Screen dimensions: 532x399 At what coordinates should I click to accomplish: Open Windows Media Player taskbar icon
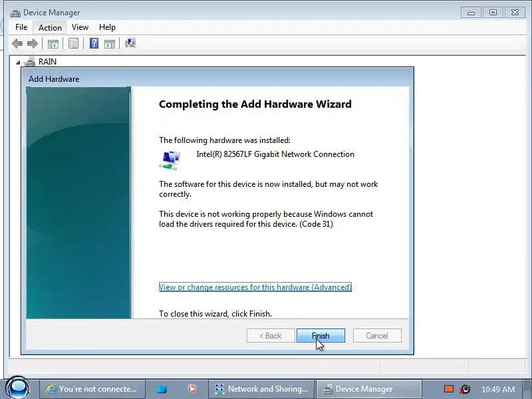(192, 388)
